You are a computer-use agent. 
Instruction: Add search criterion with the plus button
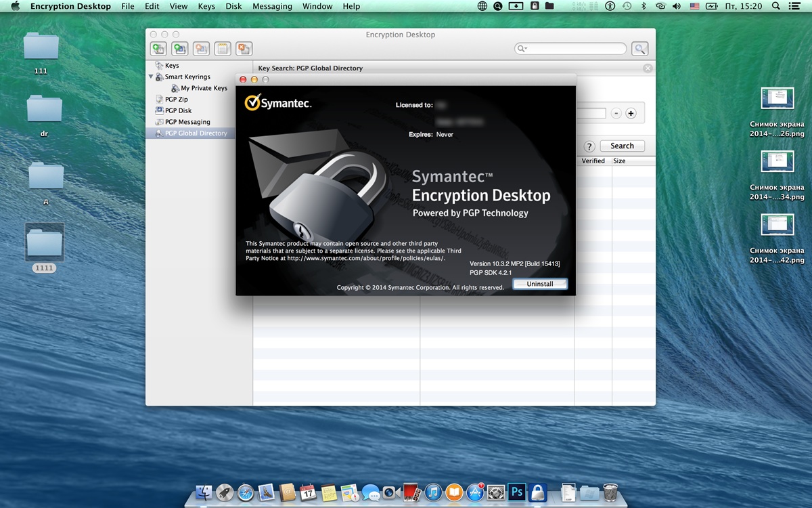point(631,113)
